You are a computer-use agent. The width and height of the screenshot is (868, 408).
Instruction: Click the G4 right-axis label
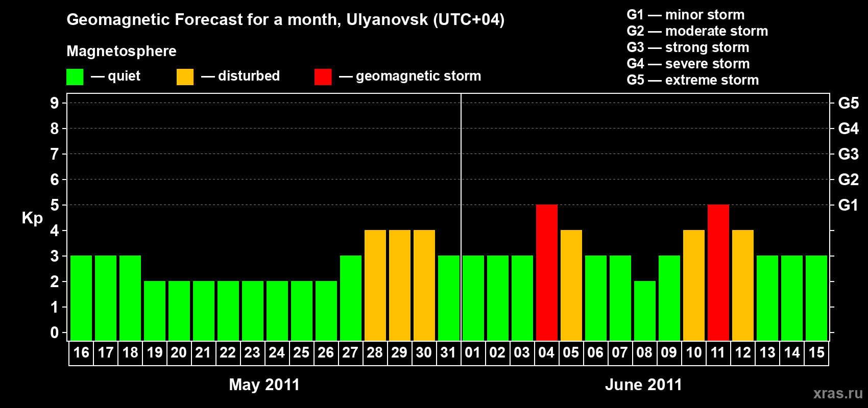849,129
